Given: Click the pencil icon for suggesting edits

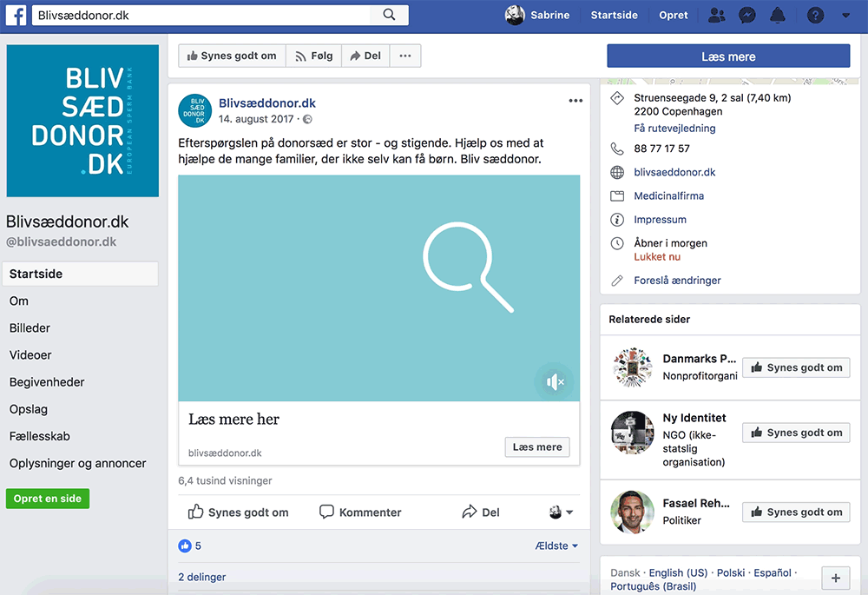Looking at the screenshot, I should point(617,281).
